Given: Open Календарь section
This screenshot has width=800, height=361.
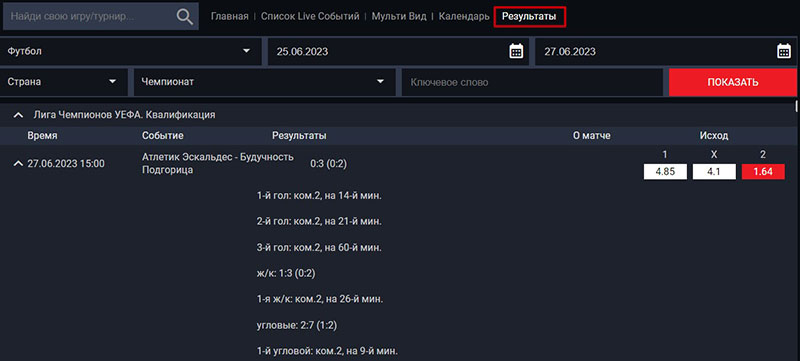Looking at the screenshot, I should [x=464, y=16].
